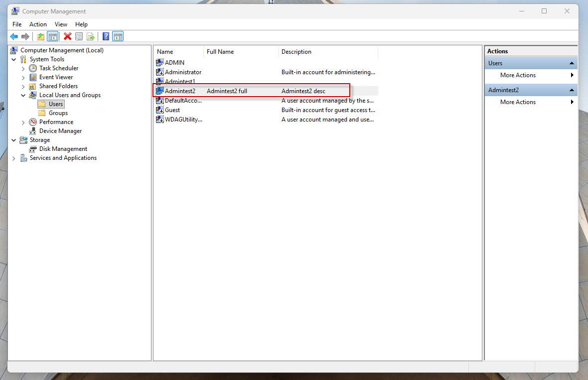Open Properties toolbar icon
Viewport: 588px width, 380px height.
click(79, 36)
